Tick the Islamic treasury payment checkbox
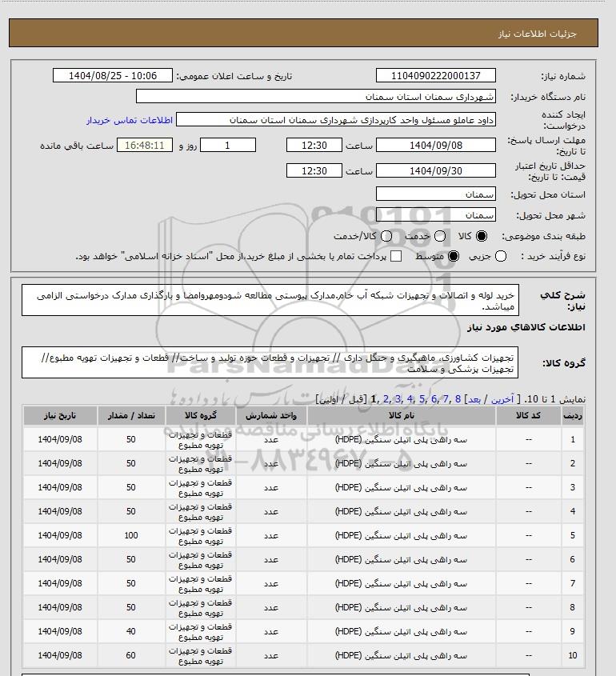Screen dimensions: 616x676 point(396,256)
